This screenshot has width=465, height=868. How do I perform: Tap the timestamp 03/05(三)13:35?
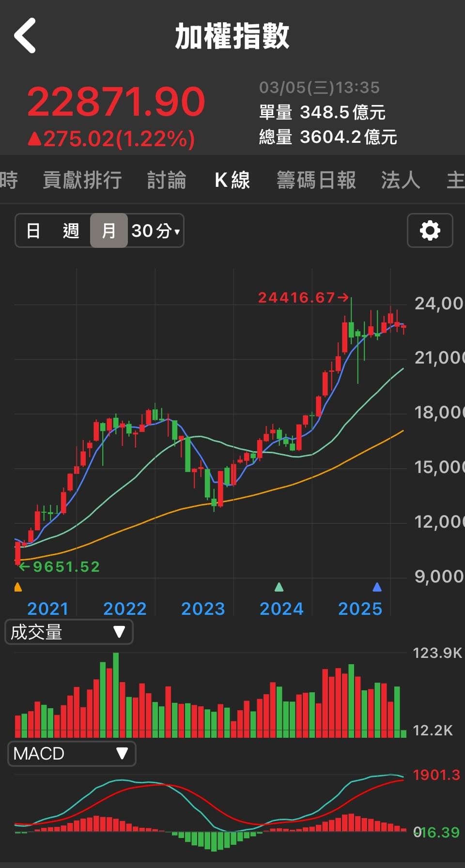pyautogui.click(x=319, y=87)
